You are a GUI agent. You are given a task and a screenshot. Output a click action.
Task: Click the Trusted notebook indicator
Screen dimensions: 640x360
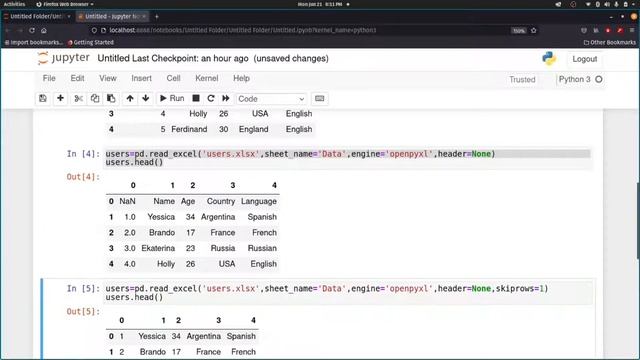(x=522, y=80)
